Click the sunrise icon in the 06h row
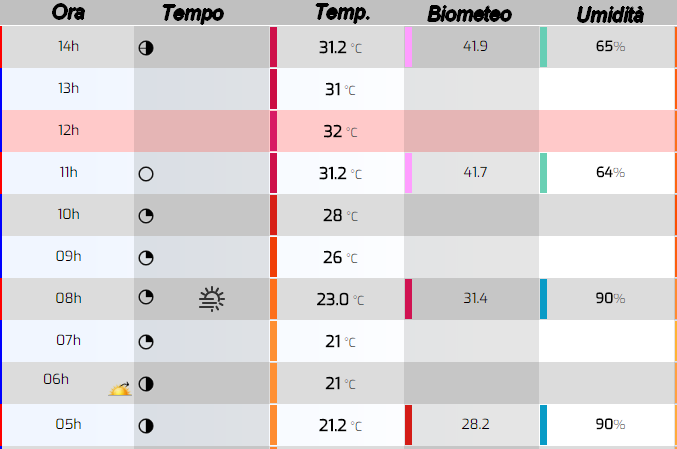677x449 pixels. tap(120, 389)
